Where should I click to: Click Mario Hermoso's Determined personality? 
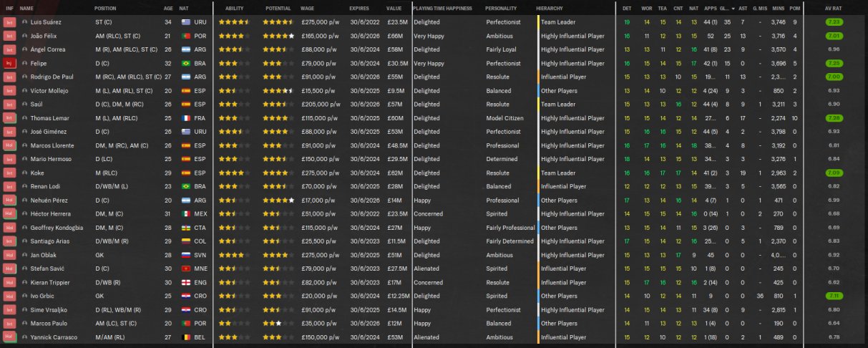tap(501, 159)
